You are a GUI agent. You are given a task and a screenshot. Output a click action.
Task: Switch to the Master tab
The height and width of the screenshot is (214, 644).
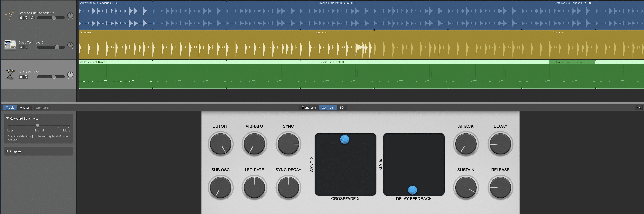pyautogui.click(x=24, y=108)
